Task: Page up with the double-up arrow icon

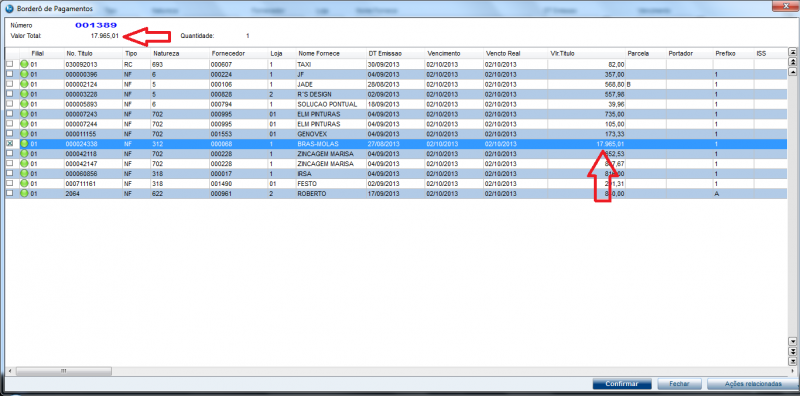Action: 793,62
